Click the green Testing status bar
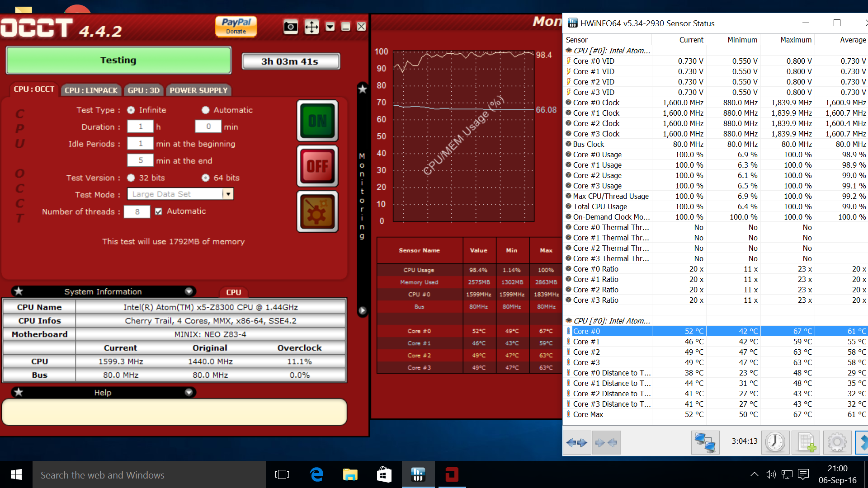The image size is (868, 488). [x=118, y=60]
